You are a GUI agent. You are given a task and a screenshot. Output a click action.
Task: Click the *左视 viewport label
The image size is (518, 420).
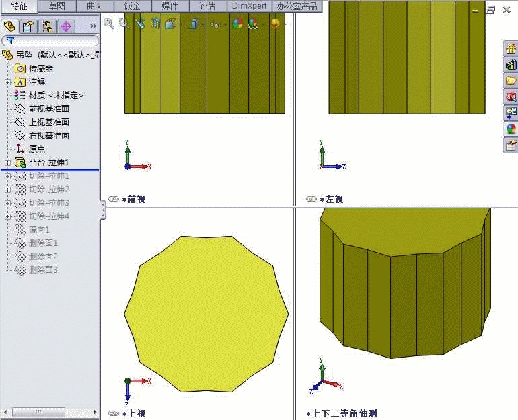pyautogui.click(x=332, y=199)
